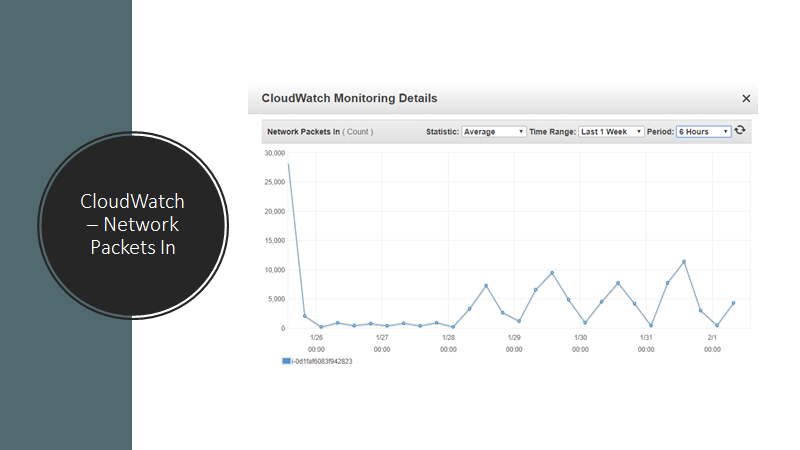Click the CloudWatch – Network Packets In slide title
The image size is (800, 450).
click(133, 224)
